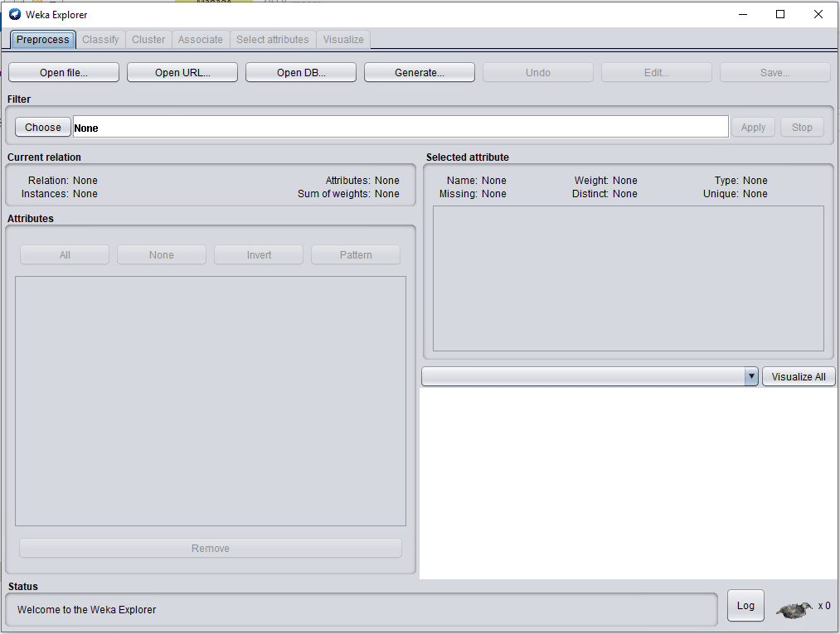
Task: Click the filter name text field
Action: [x=401, y=127]
